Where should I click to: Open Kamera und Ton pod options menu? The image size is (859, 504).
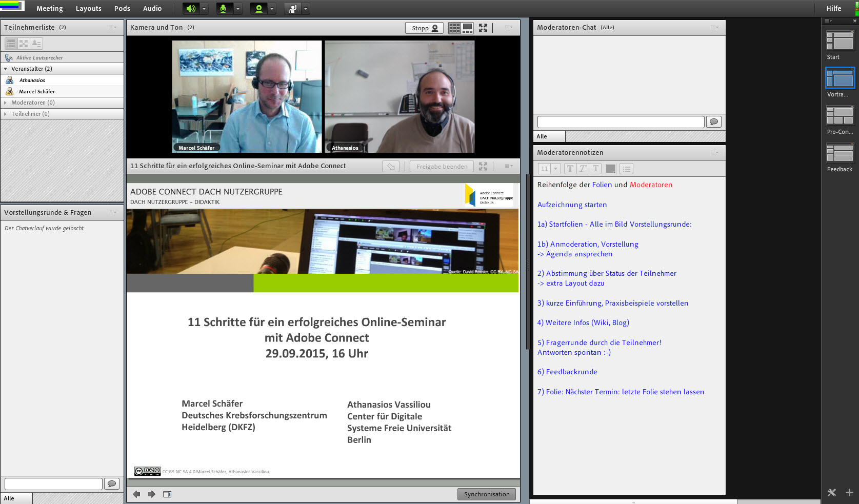pos(508,28)
